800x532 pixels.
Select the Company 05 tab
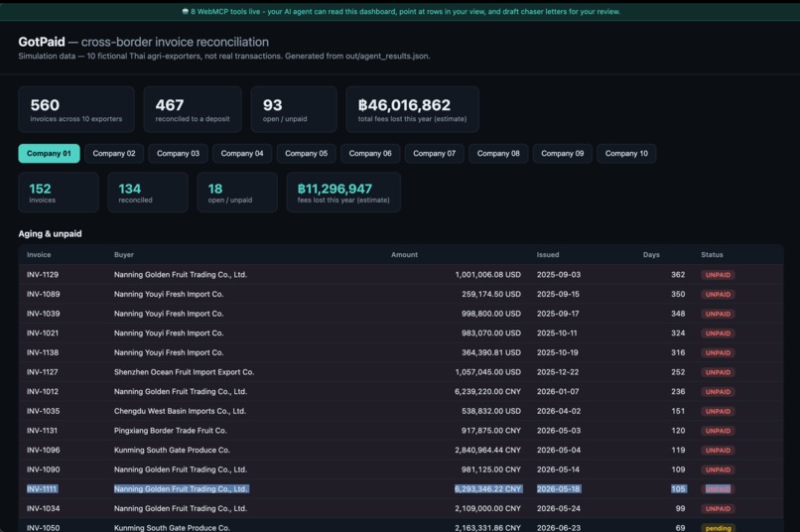pos(306,154)
